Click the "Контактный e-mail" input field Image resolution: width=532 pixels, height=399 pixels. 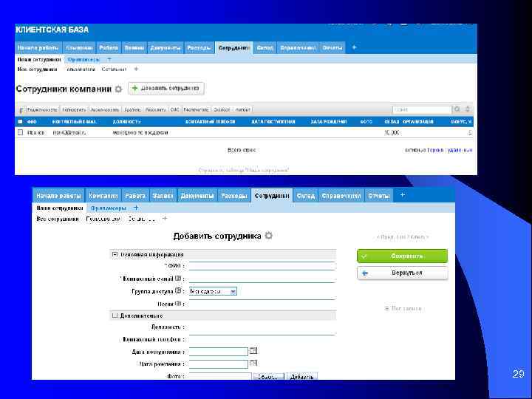(x=262, y=279)
